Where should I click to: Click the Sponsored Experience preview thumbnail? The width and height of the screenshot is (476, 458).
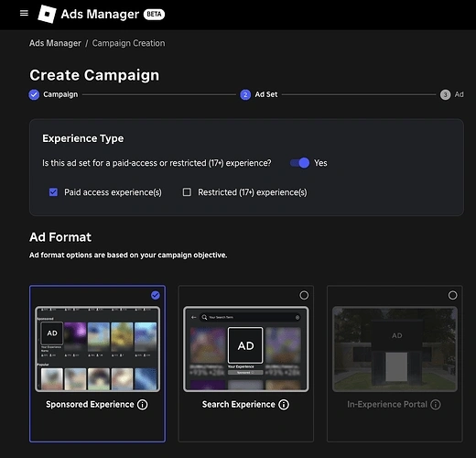pos(97,349)
